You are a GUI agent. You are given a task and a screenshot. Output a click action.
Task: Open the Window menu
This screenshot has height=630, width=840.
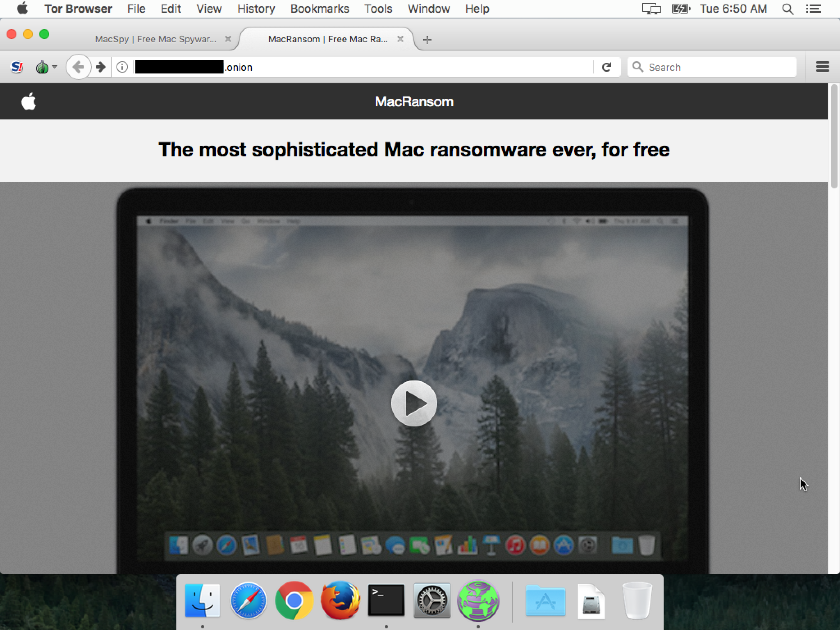click(x=429, y=9)
